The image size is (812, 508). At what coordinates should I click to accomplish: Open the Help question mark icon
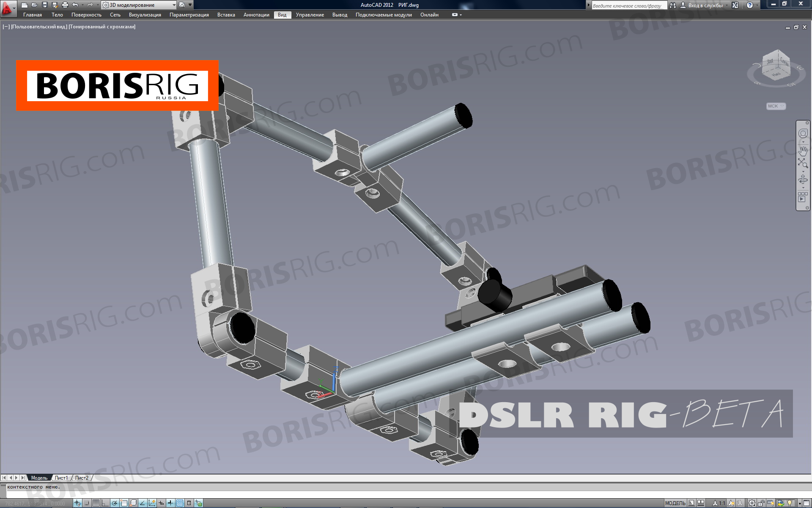pyautogui.click(x=750, y=6)
